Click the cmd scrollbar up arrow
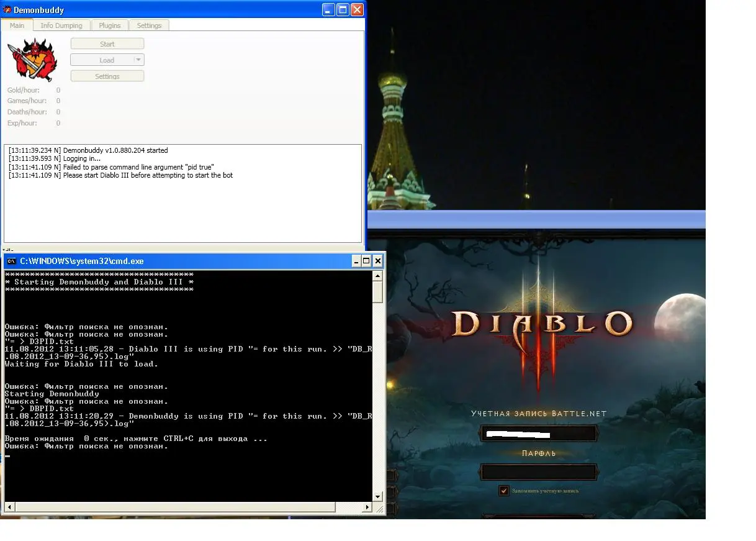 pos(377,276)
